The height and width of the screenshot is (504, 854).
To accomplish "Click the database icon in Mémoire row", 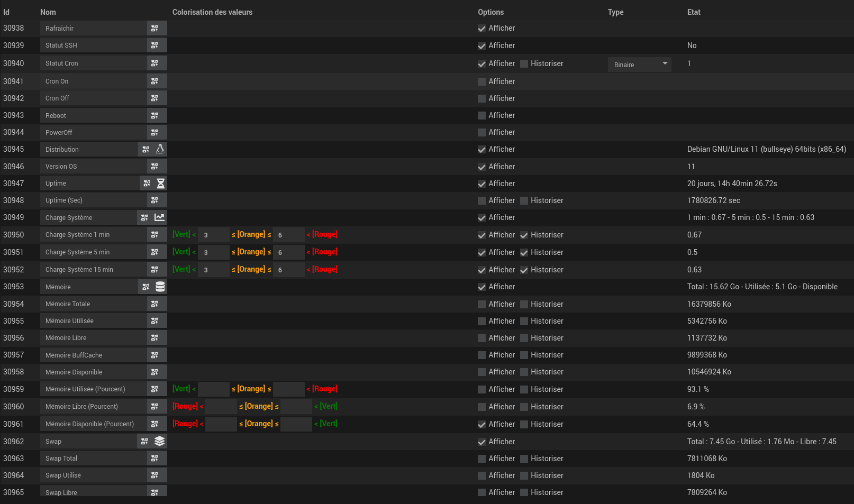I will tap(160, 287).
